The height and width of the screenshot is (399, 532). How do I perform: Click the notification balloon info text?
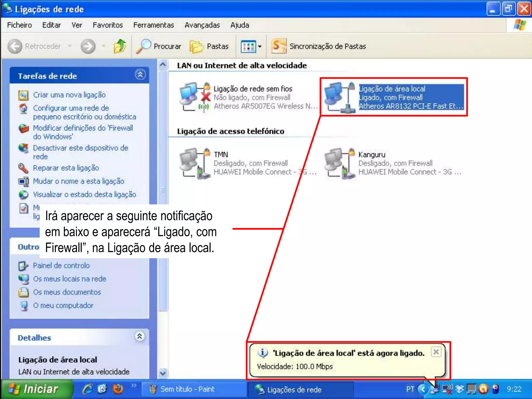[295, 366]
